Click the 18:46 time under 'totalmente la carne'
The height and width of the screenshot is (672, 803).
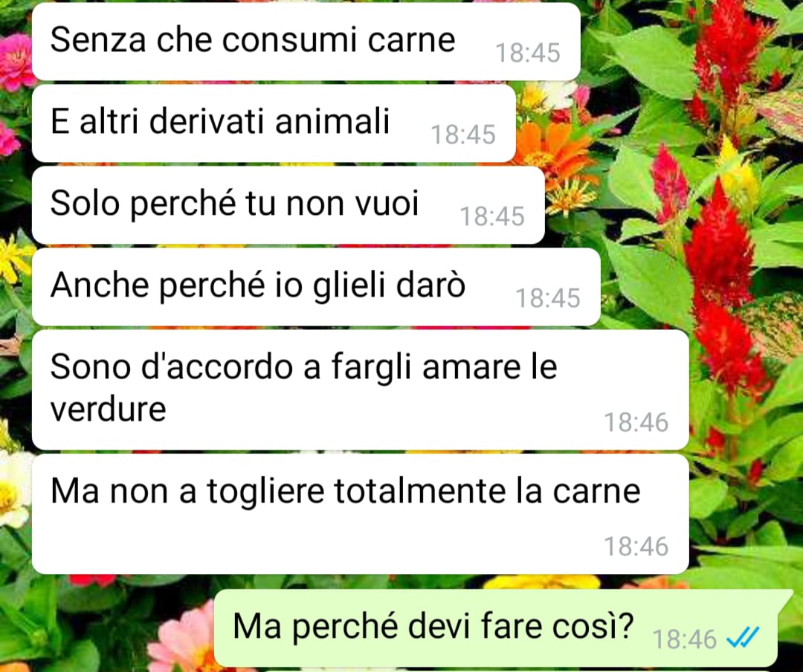pyautogui.click(x=636, y=546)
